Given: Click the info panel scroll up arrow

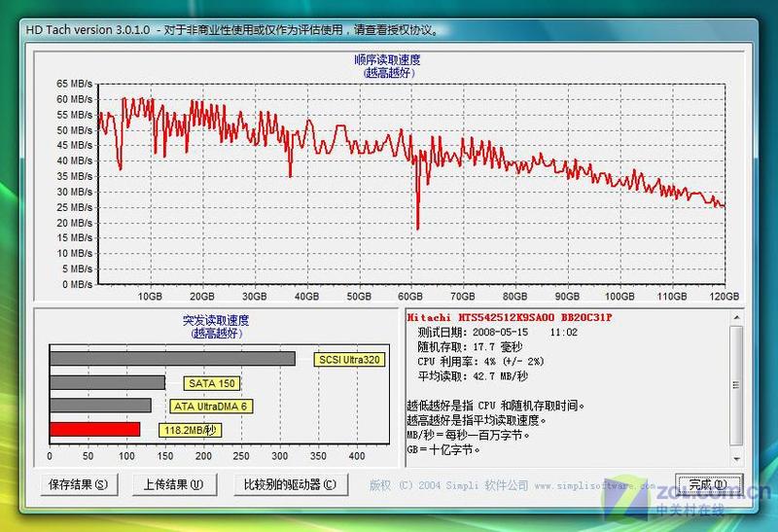Looking at the screenshot, I should [x=737, y=317].
